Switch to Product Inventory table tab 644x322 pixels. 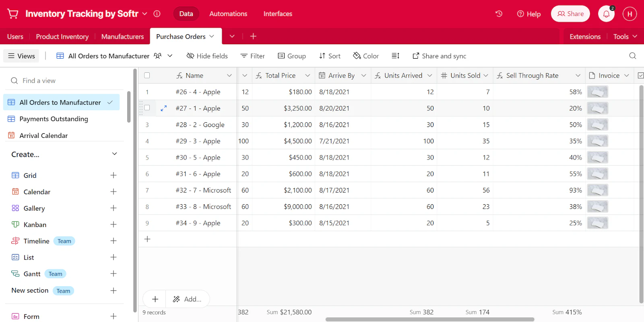[x=62, y=37]
